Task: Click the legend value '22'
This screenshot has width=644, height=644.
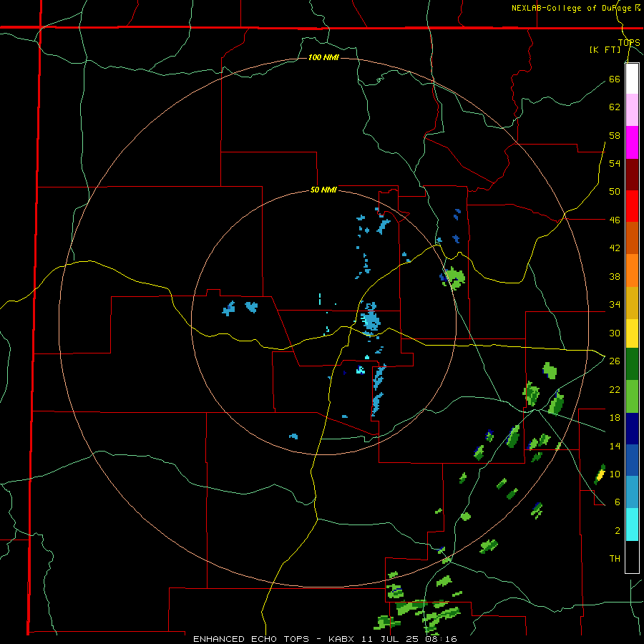Action: [615, 390]
